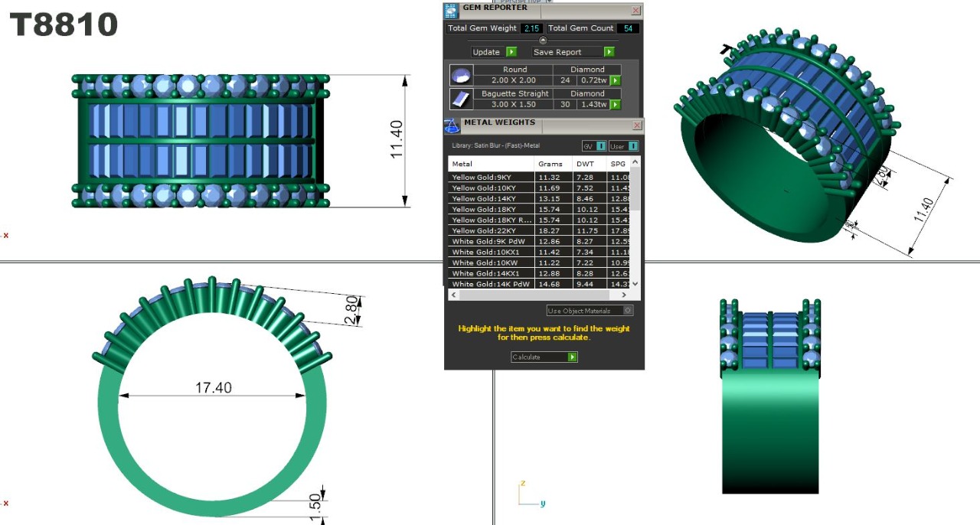Click green arrow on Calculate button

pyautogui.click(x=572, y=357)
